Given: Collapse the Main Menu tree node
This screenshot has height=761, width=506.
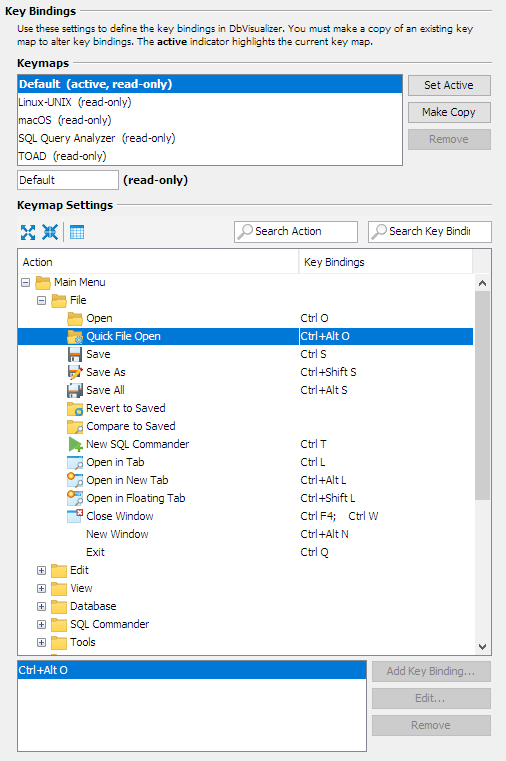Looking at the screenshot, I should [x=26, y=282].
